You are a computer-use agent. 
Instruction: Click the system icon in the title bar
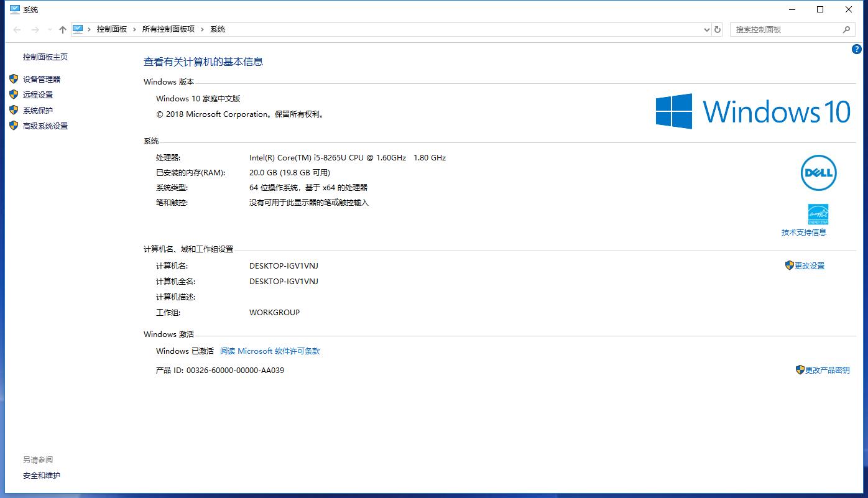coord(14,9)
